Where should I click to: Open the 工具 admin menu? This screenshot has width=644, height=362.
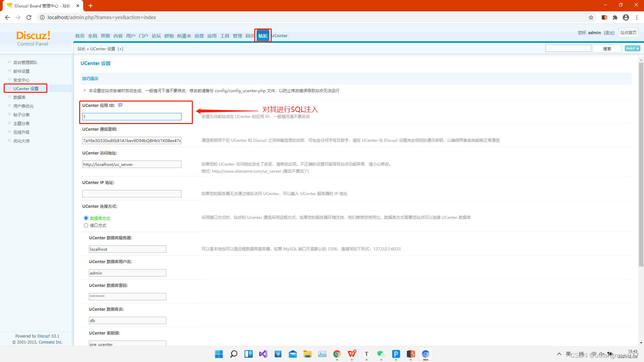point(225,36)
